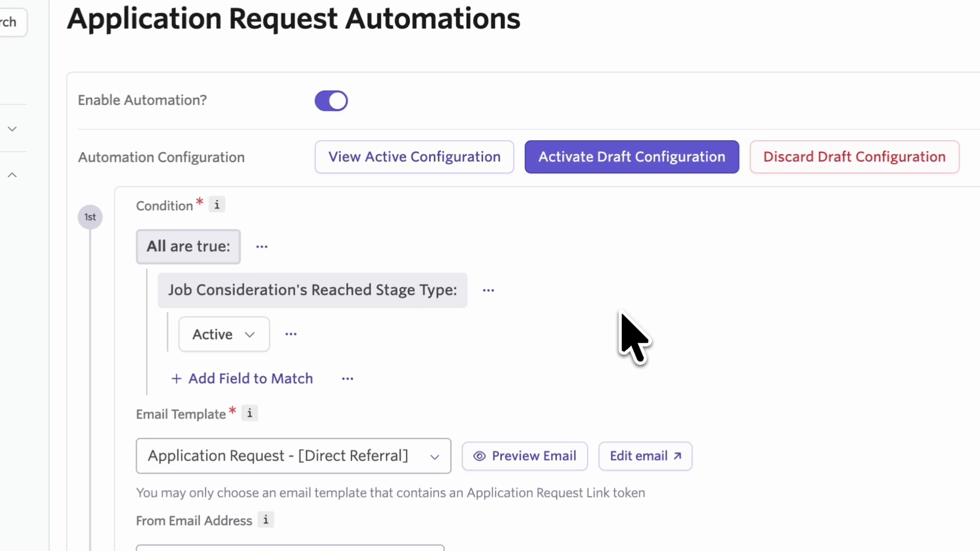Click the From Email Address info icon
980x551 pixels.
coord(265,520)
